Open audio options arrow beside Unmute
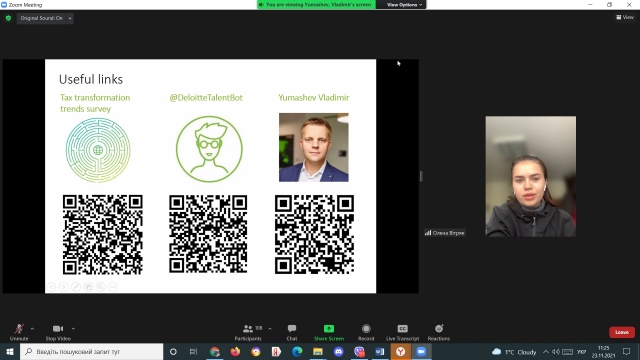The height and width of the screenshot is (360, 640). 32,329
